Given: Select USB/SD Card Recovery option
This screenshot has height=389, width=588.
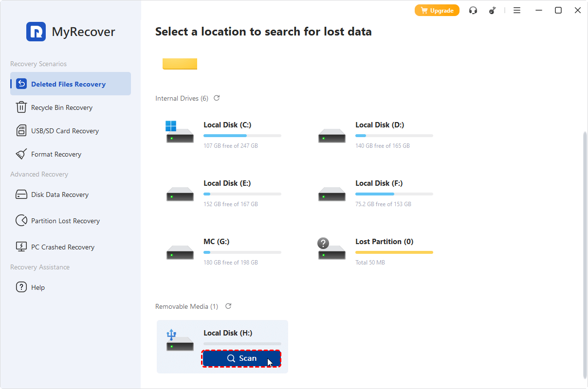Looking at the screenshot, I should click(71, 131).
